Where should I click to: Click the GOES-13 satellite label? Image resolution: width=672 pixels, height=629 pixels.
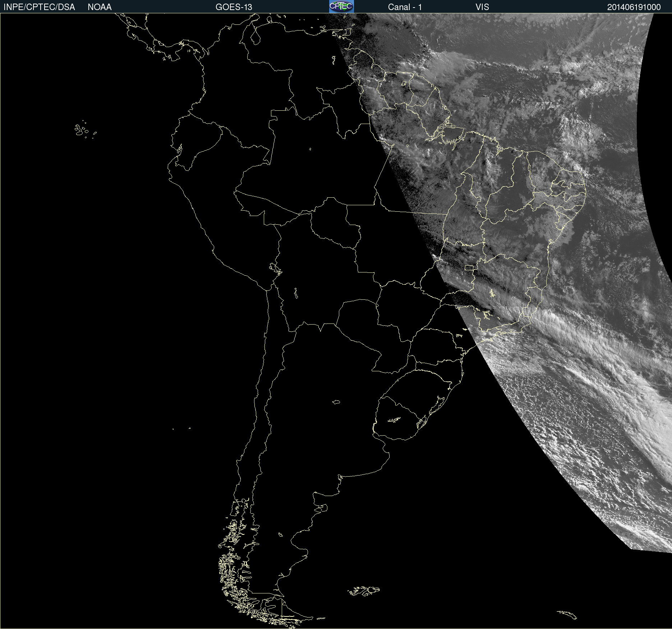tap(234, 7)
